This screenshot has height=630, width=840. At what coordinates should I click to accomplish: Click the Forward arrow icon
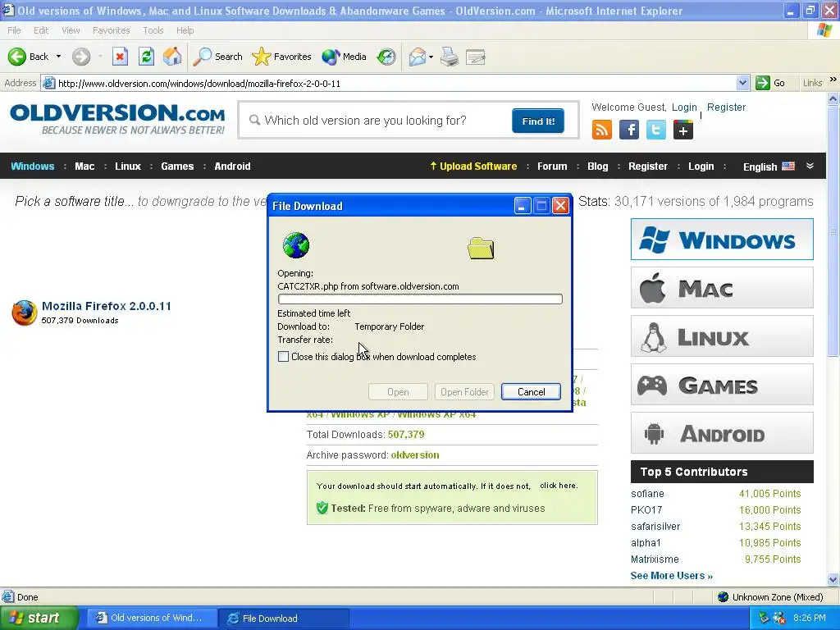coord(81,57)
